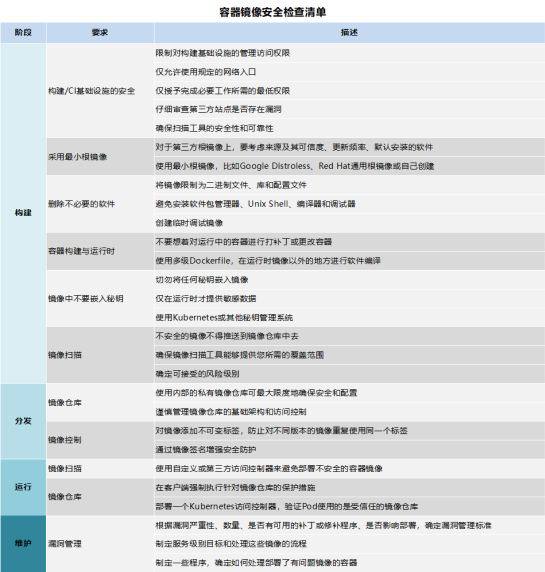Screen dimensions: 545x572
Task: Select the 运行 stage cell
Action: 23,487
